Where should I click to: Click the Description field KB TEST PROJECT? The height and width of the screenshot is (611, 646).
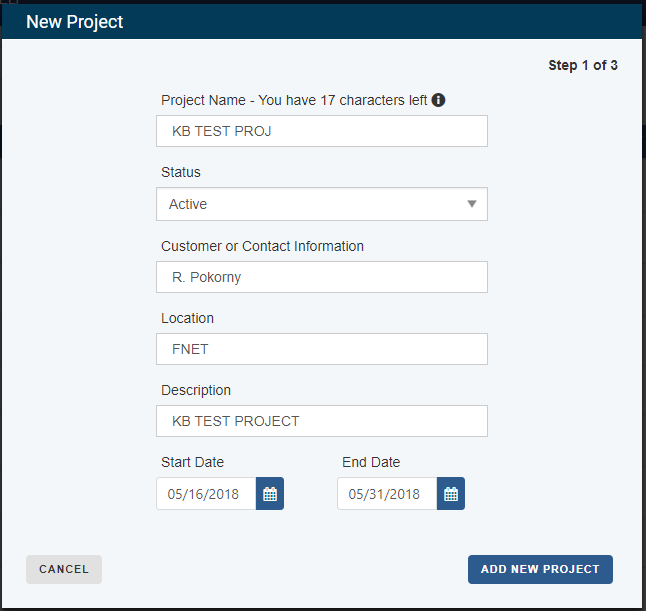322,421
